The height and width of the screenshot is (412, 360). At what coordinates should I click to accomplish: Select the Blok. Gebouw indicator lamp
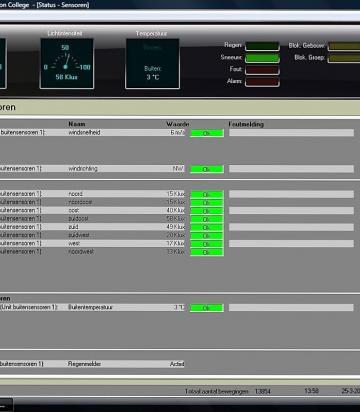344,46
